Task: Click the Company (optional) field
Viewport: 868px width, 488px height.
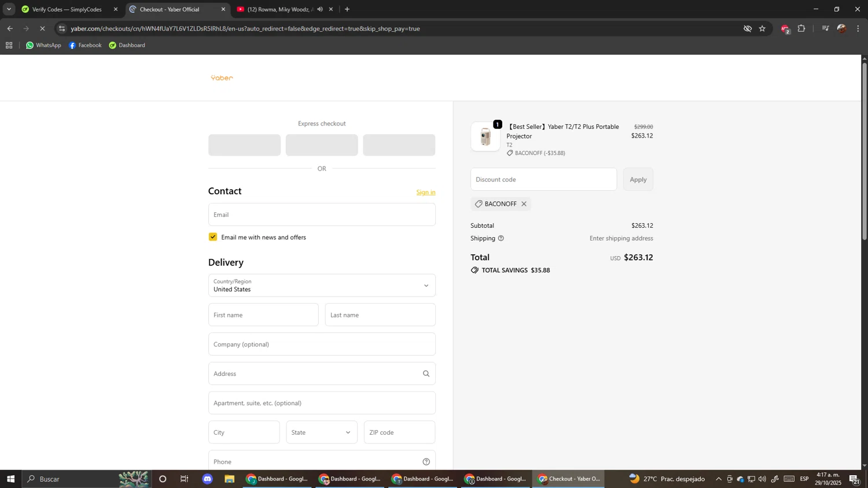Action: point(322,344)
